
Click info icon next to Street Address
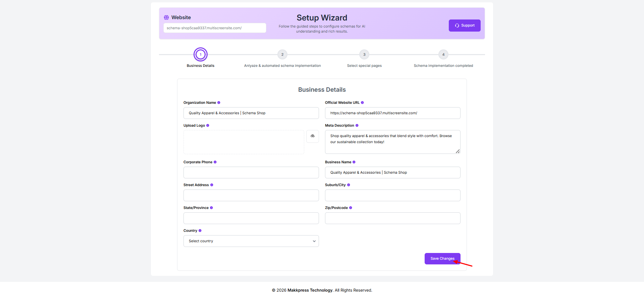pos(212,185)
